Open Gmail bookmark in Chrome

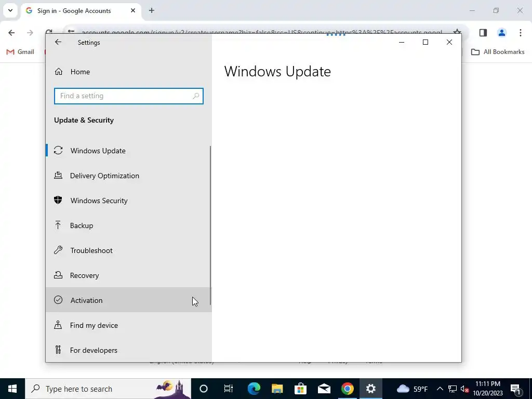[x=21, y=52]
